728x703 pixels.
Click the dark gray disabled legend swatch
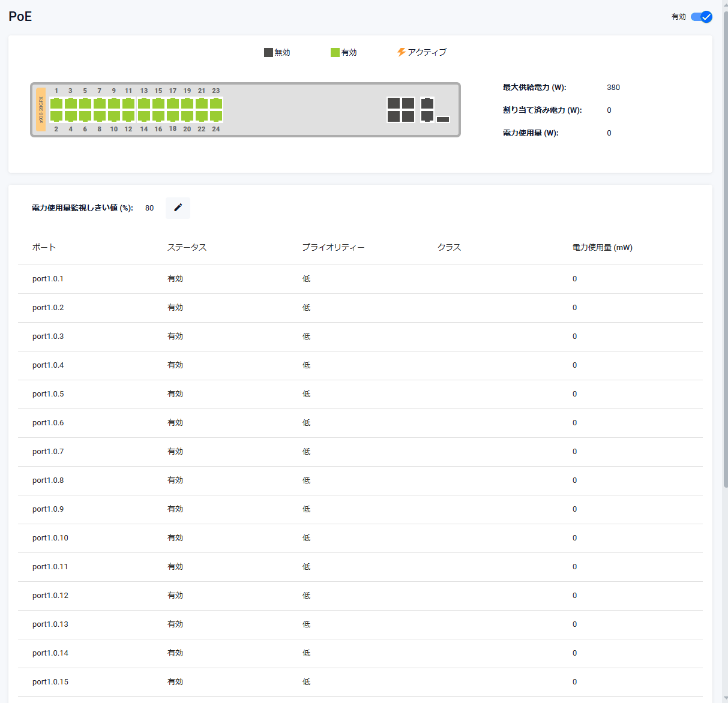(268, 52)
